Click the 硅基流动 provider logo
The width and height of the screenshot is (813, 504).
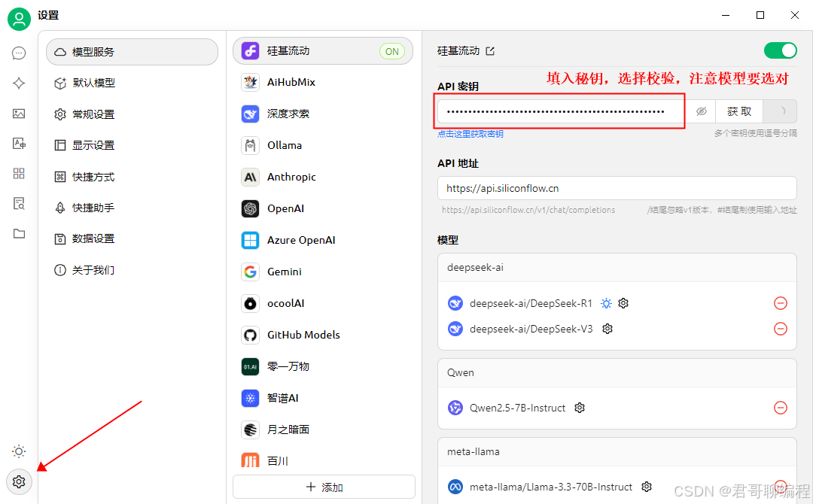click(x=250, y=50)
